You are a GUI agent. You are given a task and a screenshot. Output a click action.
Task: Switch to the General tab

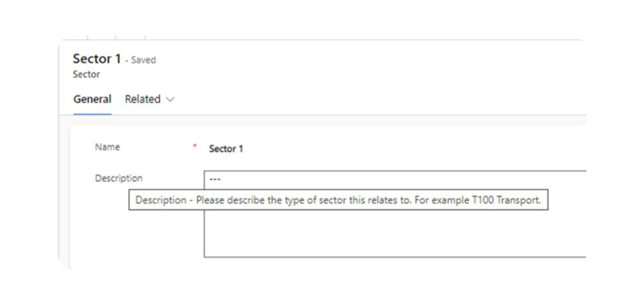[92, 99]
